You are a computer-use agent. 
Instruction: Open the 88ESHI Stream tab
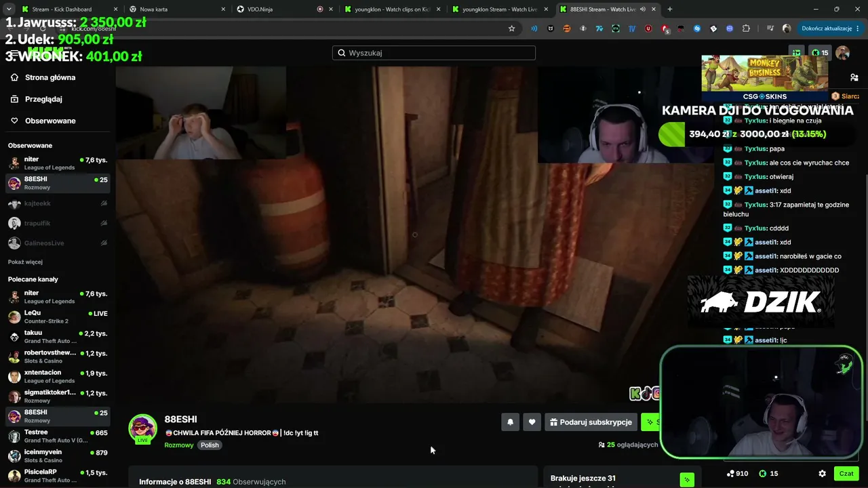pyautogui.click(x=608, y=9)
